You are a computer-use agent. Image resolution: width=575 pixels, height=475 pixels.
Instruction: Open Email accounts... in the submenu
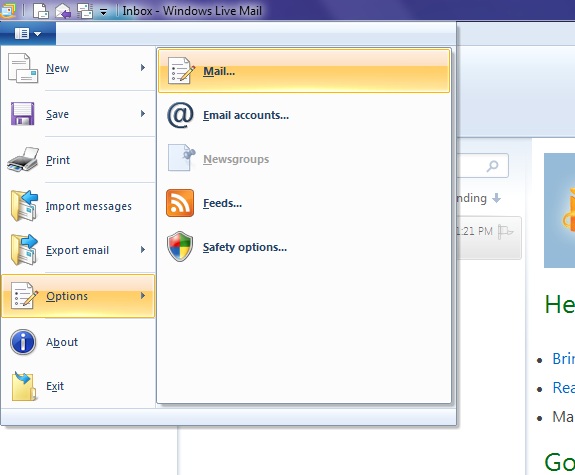[304, 115]
